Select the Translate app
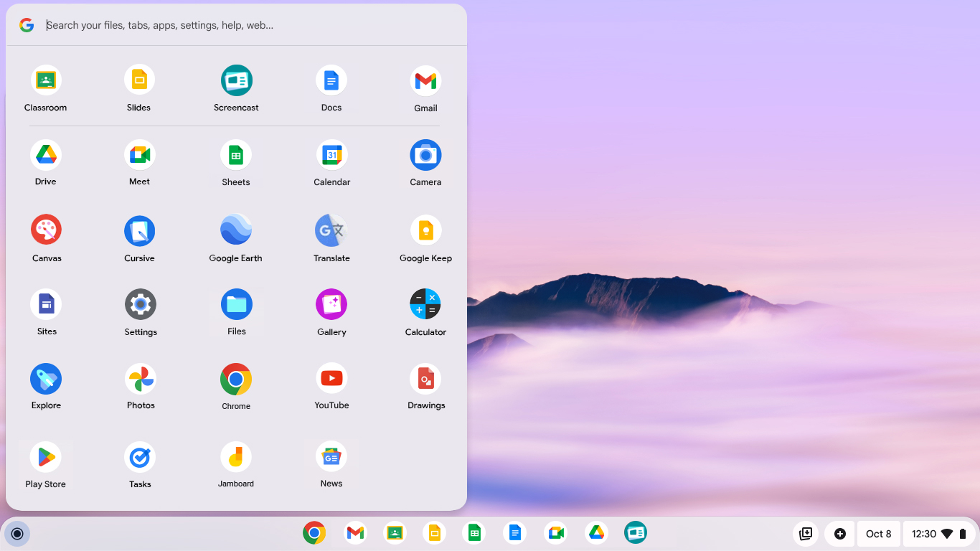This screenshot has height=551, width=980. point(331,230)
